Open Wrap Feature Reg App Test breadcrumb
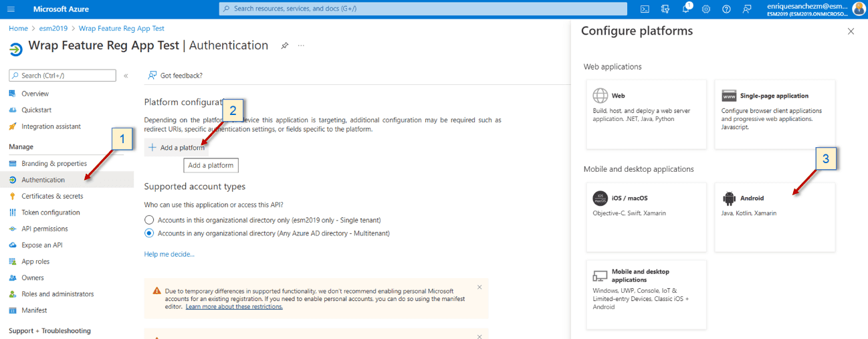The height and width of the screenshot is (339, 868). pyautogui.click(x=122, y=29)
